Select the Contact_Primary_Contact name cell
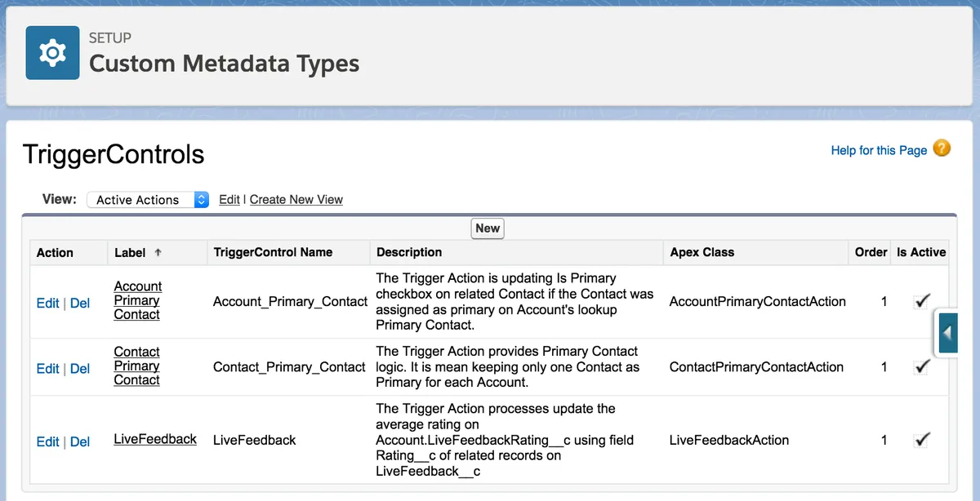The width and height of the screenshot is (980, 501). coord(289,366)
